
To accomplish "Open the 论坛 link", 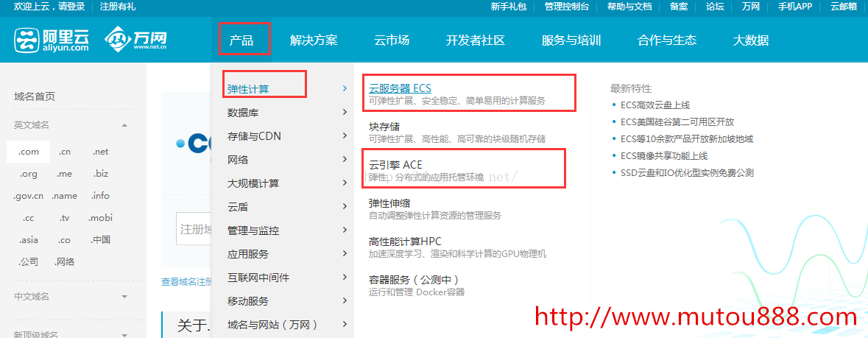I will coord(715,7).
